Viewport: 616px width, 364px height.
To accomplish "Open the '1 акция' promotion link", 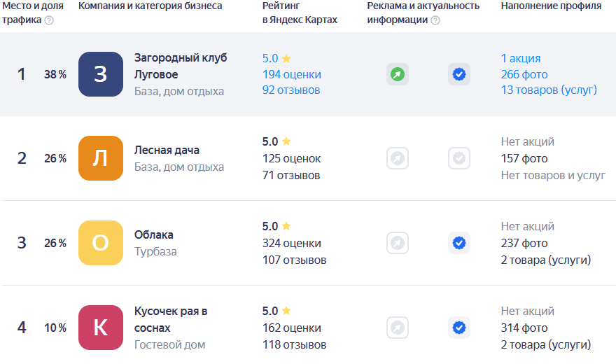I will click(x=521, y=58).
